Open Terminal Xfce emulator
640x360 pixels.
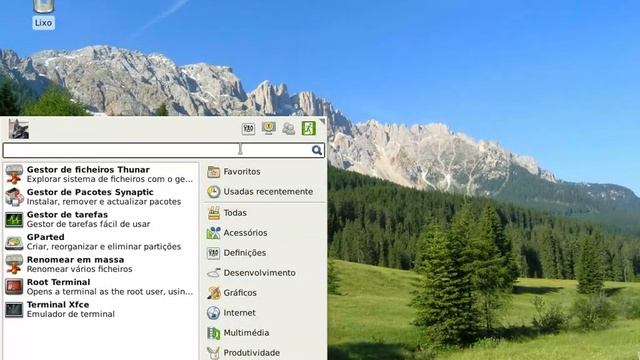[x=100, y=309]
